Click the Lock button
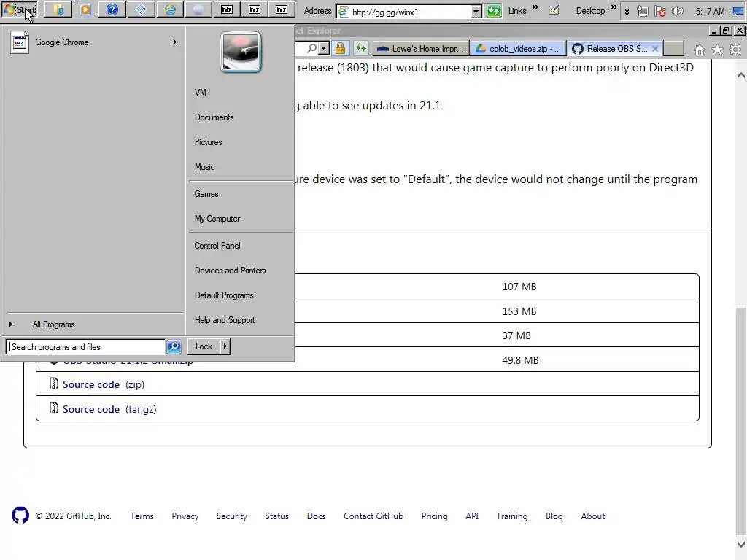Screen dimensions: 747x560 (x=204, y=346)
